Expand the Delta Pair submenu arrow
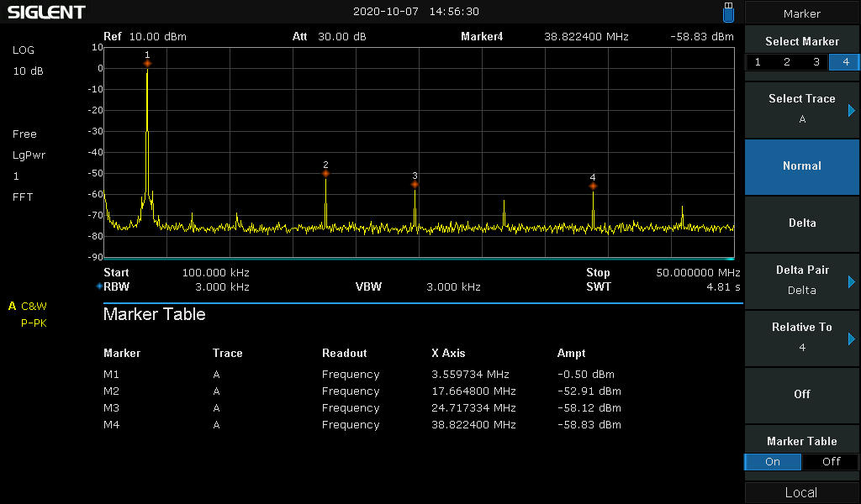This screenshot has width=861, height=504. 851,281
